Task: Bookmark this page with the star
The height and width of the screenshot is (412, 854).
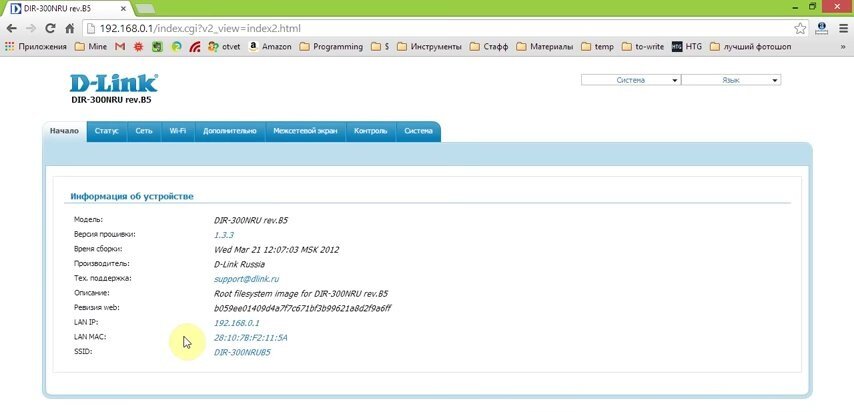Action: [x=800, y=28]
